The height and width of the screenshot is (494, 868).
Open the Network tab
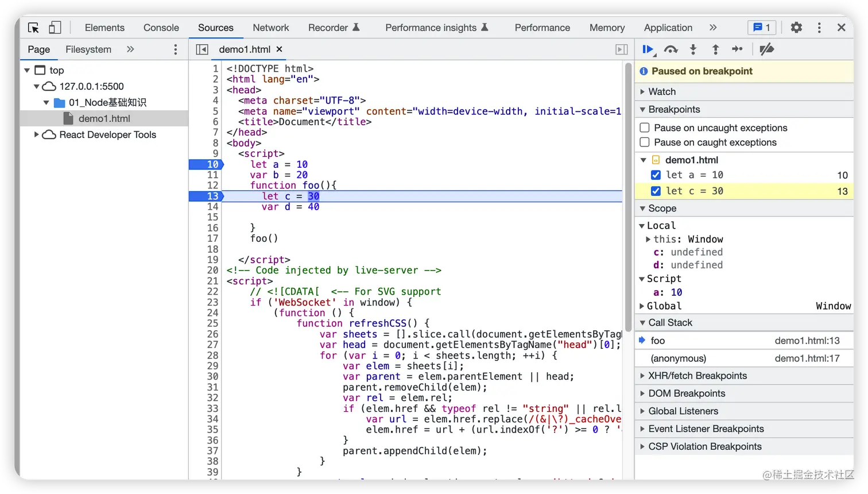(271, 28)
